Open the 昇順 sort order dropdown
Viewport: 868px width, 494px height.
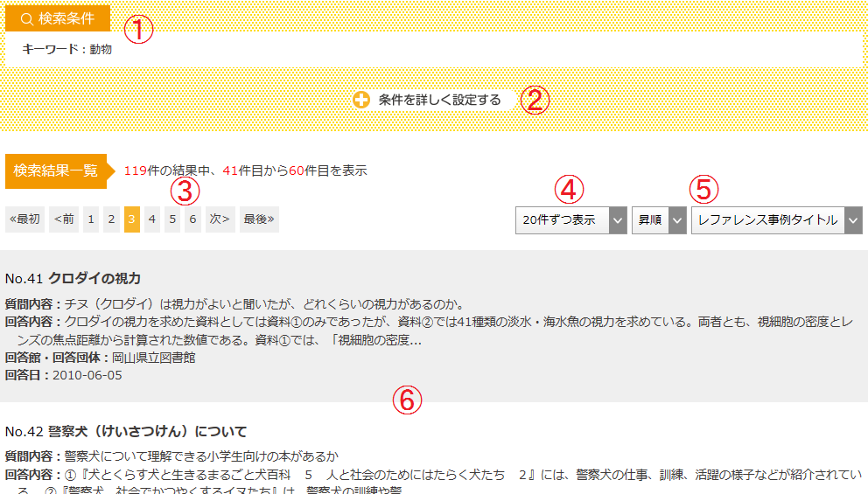[x=659, y=220]
